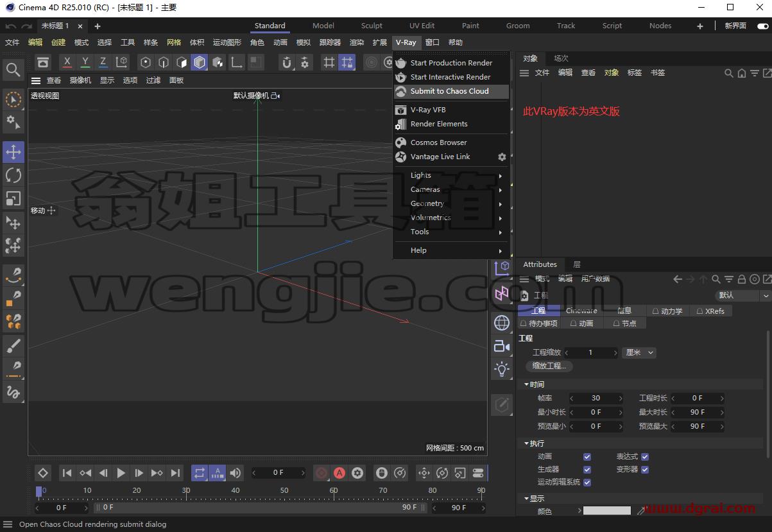This screenshot has width=772, height=532.
Task: Open snap settings gear icon
Action: coord(305,62)
